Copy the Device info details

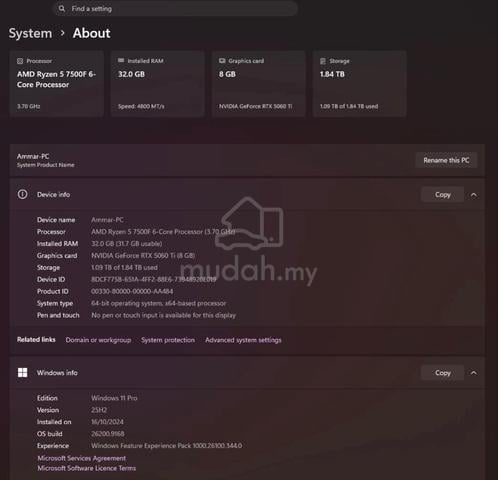[x=442, y=195]
